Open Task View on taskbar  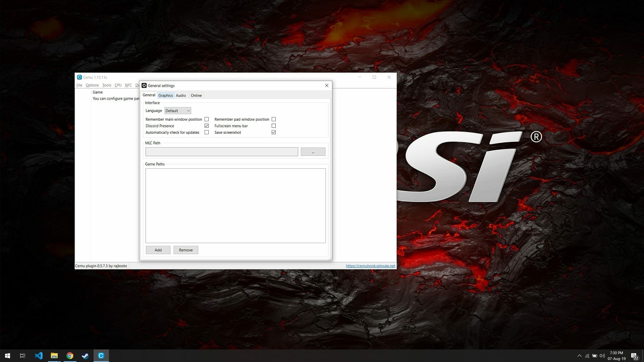[x=22, y=356]
